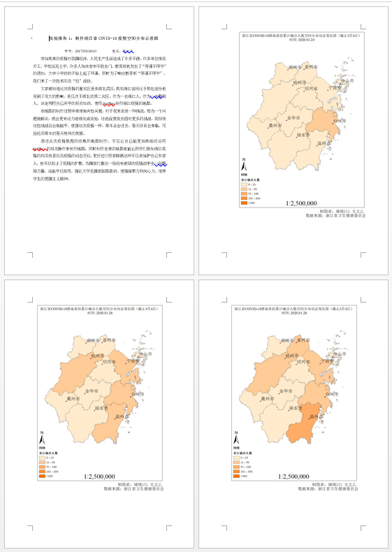Screen dimensions: 392x552
Task: Click 温州市 label on the 2020.01.24 map
Action: 324,143
